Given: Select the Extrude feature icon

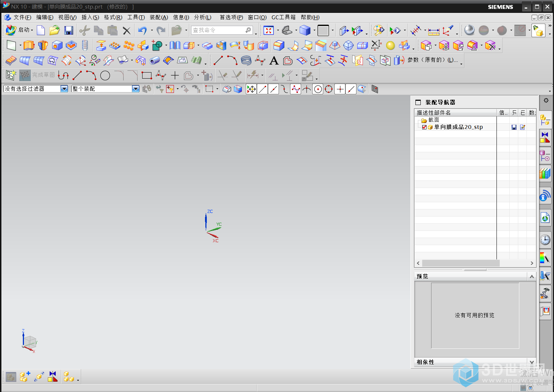Looking at the screenshot, I should point(29,45).
